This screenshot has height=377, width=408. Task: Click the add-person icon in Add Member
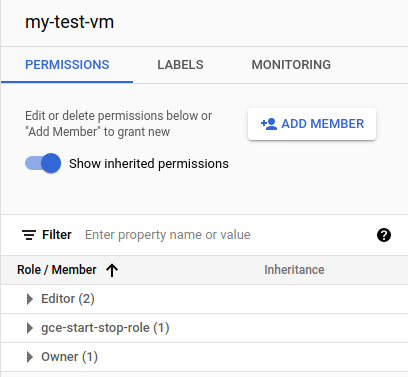click(269, 124)
